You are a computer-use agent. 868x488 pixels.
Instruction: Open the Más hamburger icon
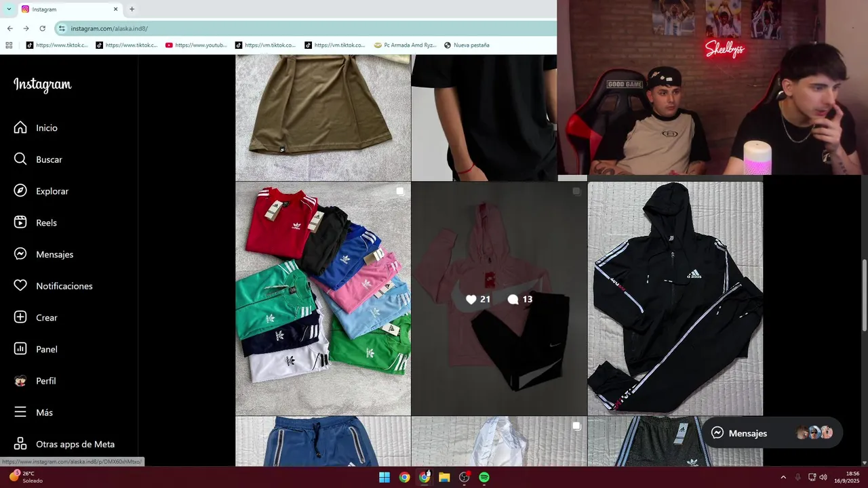pos(20,412)
